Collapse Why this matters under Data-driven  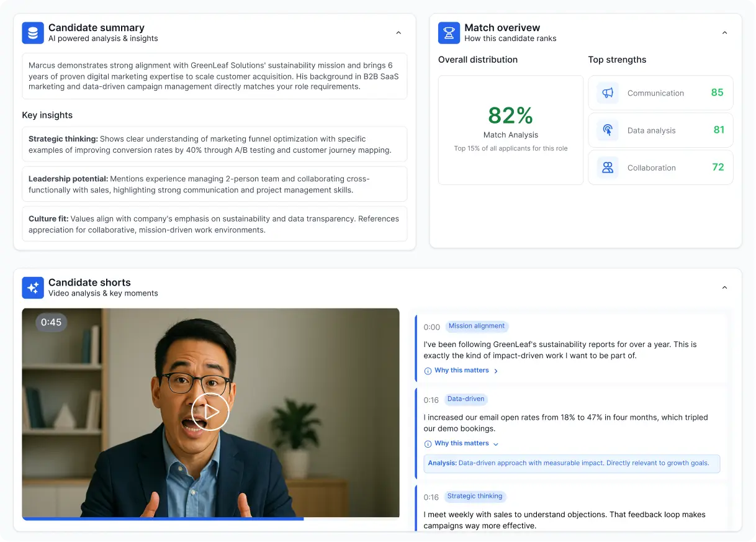coord(462,444)
